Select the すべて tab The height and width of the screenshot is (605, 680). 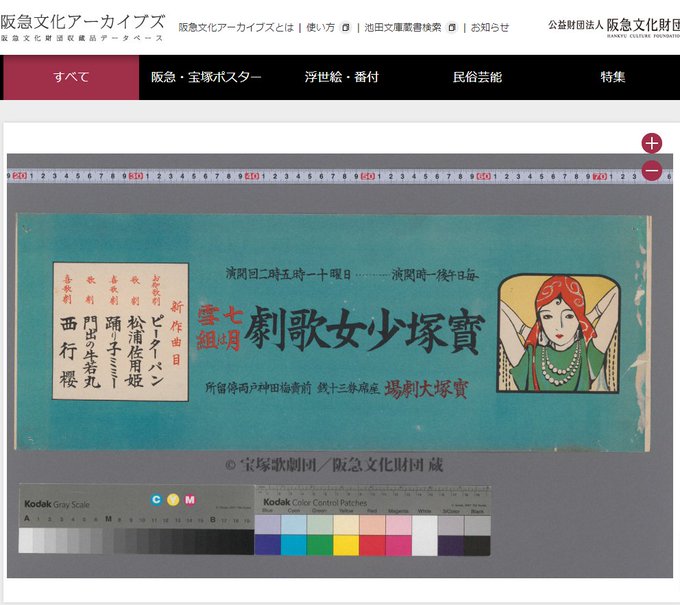71,77
